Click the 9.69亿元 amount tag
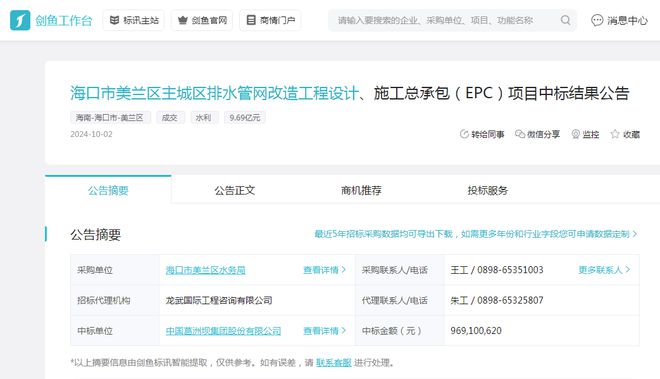 tap(245, 117)
